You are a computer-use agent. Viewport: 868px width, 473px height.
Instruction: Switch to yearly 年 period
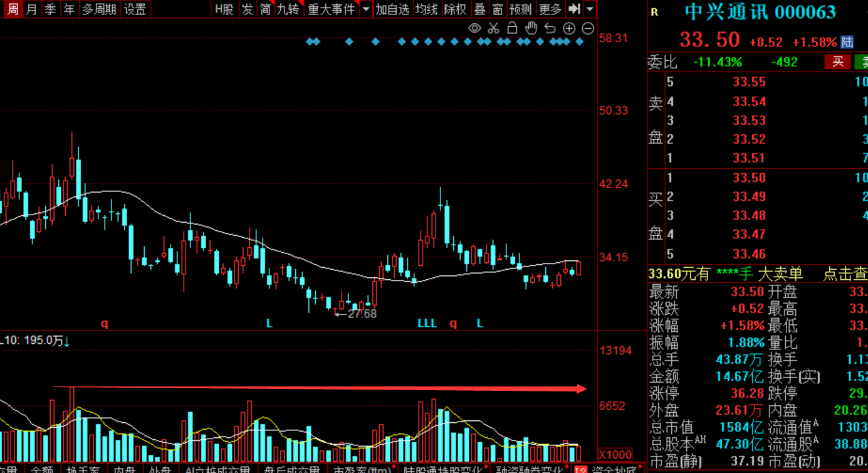click(x=69, y=9)
